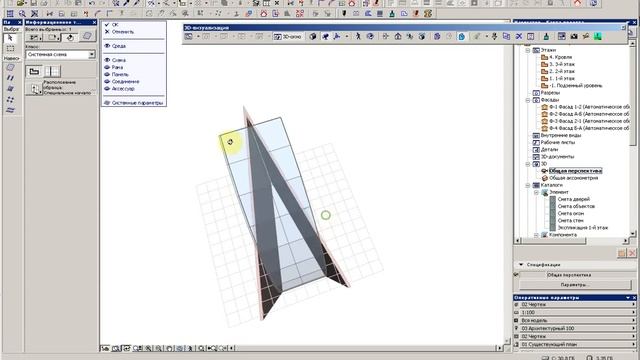Click the geometry method folder-shaped icon
Screen dimensions: 640x360
click(x=34, y=71)
